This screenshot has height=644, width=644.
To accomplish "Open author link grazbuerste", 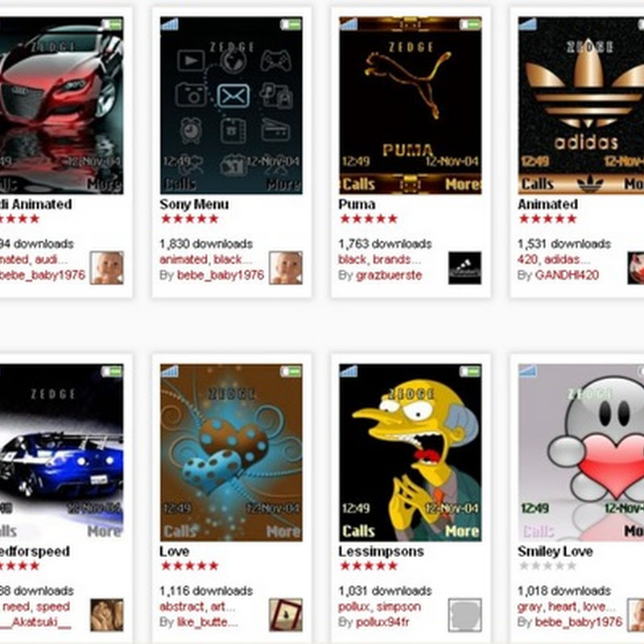I will pos(389,275).
